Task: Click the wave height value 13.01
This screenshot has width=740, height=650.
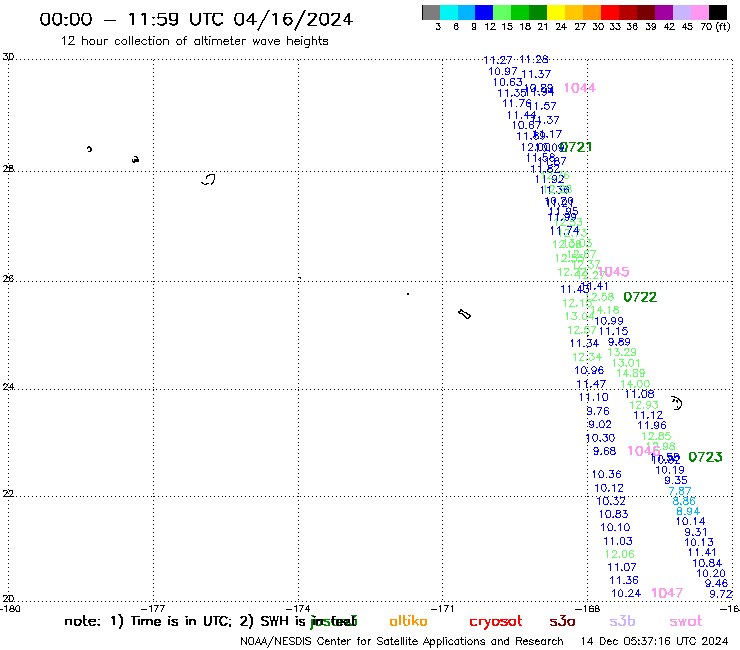Action: [626, 363]
